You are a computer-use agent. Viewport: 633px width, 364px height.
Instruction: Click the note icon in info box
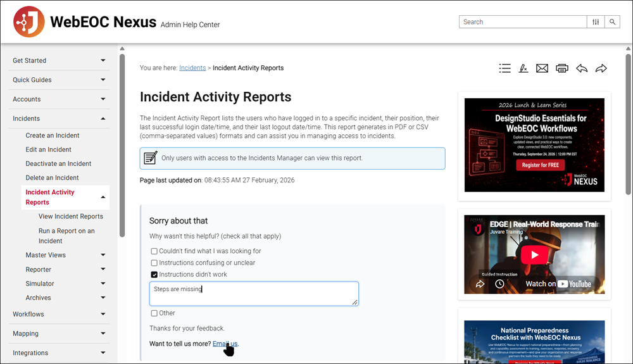151,158
